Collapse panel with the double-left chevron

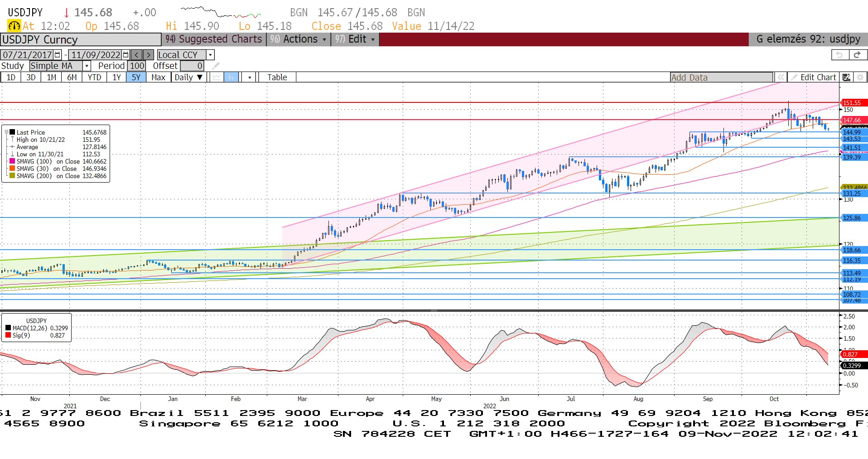tap(781, 77)
